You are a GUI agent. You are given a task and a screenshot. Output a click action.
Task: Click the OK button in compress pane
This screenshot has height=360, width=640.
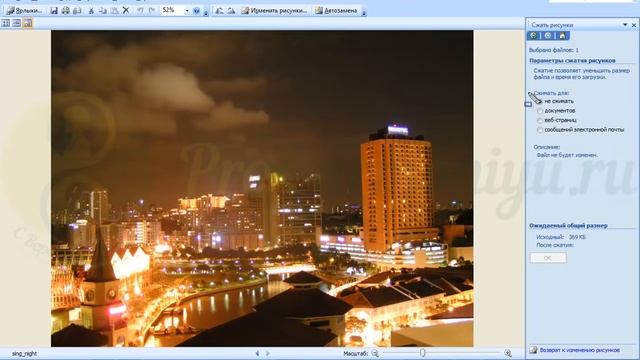pyautogui.click(x=548, y=258)
